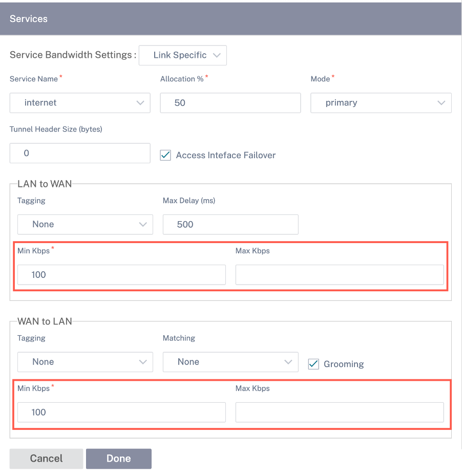Open the Mode dropdown showing primary
462x476 pixels.
coord(381,103)
